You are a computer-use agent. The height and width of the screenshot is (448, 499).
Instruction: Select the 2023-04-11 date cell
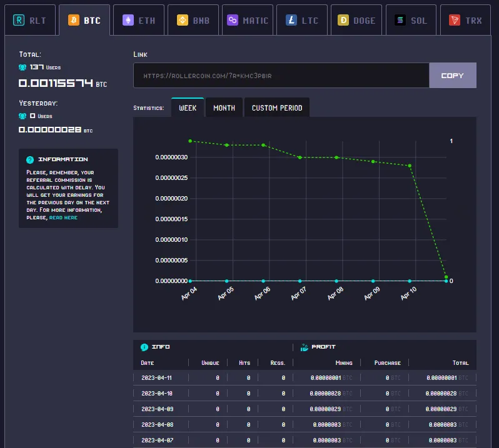point(156,378)
